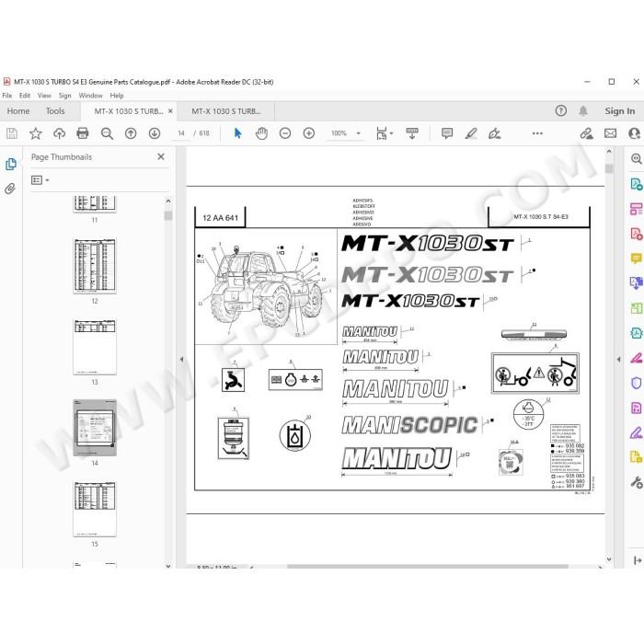Save the file with the floppy disk icon

point(11,133)
